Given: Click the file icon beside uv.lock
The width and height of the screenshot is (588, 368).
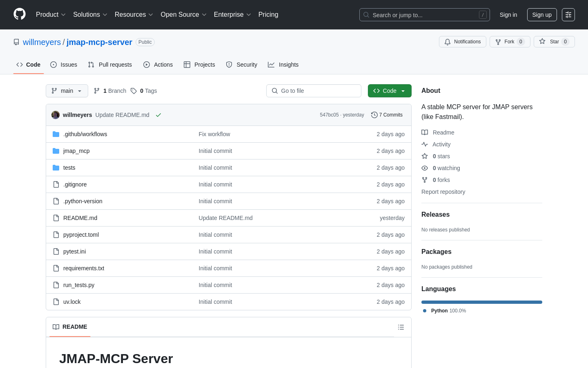Looking at the screenshot, I should coord(56,302).
